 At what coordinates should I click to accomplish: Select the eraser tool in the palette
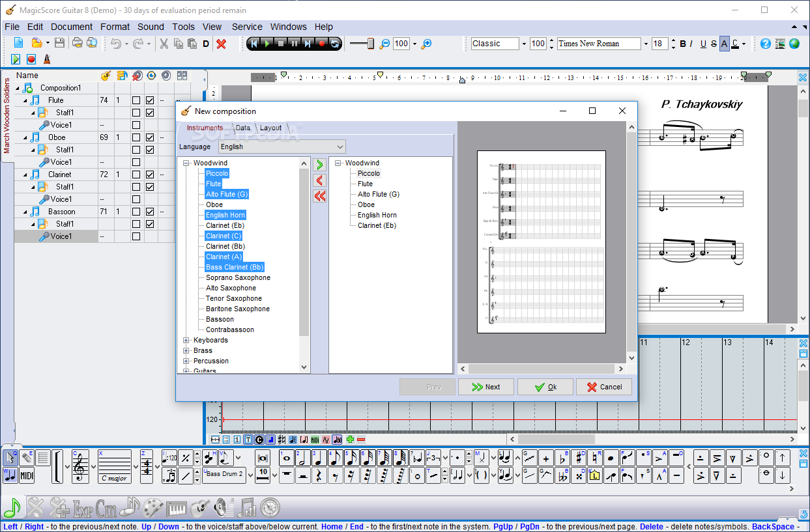point(27,458)
